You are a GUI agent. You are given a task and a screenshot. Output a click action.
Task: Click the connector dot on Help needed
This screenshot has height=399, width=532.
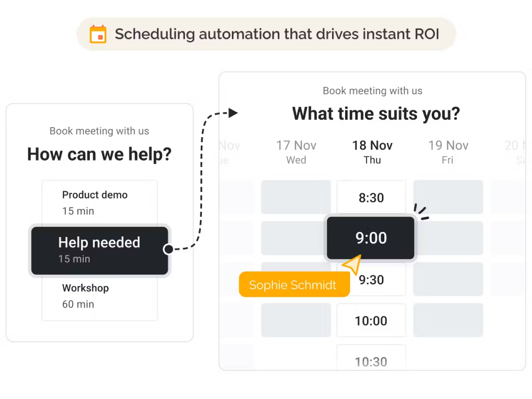169,249
